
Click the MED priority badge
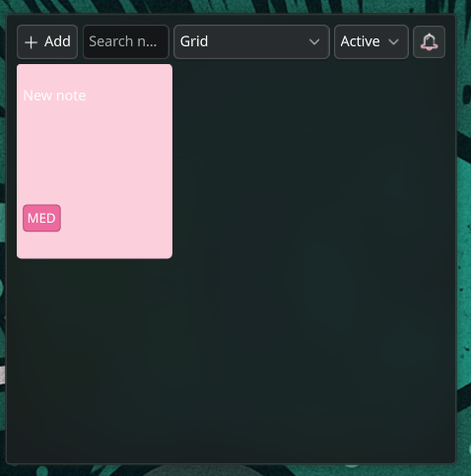(x=41, y=218)
